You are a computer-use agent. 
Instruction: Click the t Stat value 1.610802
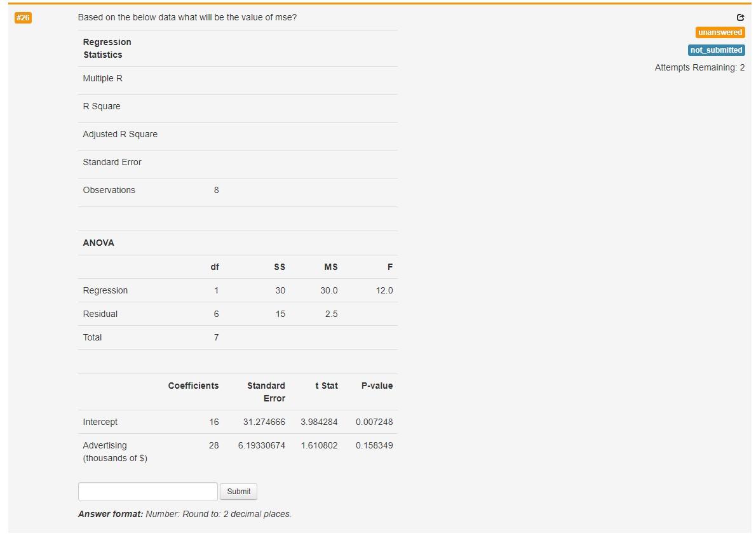(319, 445)
